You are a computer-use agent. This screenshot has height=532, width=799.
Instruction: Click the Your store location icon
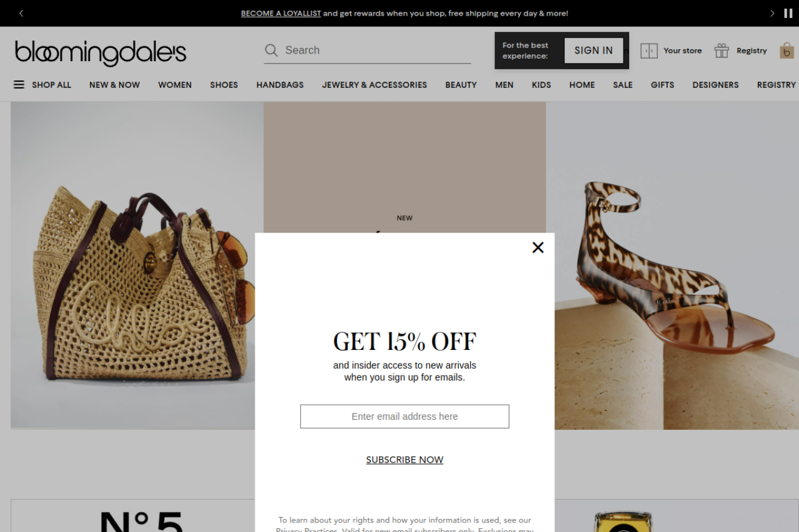click(x=649, y=51)
